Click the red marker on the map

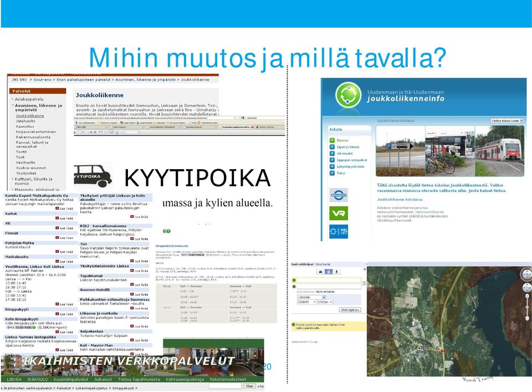click(x=443, y=350)
